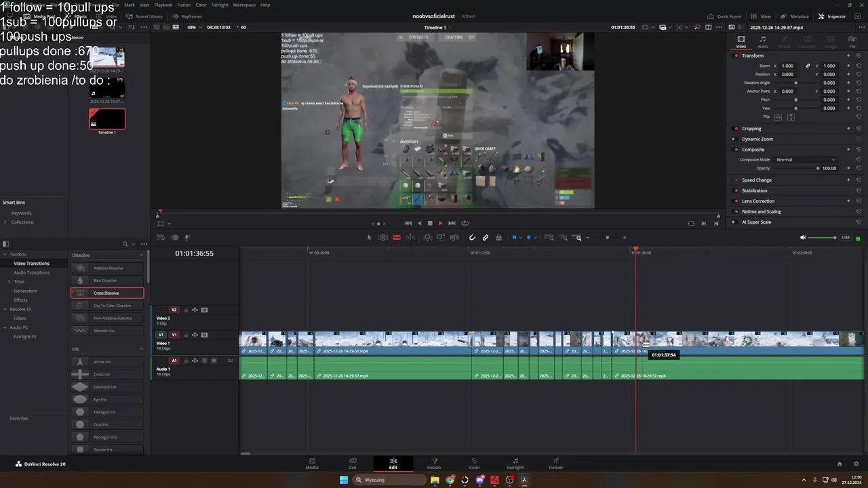The width and height of the screenshot is (868, 488).
Task: Open the Fusion page
Action: click(434, 464)
